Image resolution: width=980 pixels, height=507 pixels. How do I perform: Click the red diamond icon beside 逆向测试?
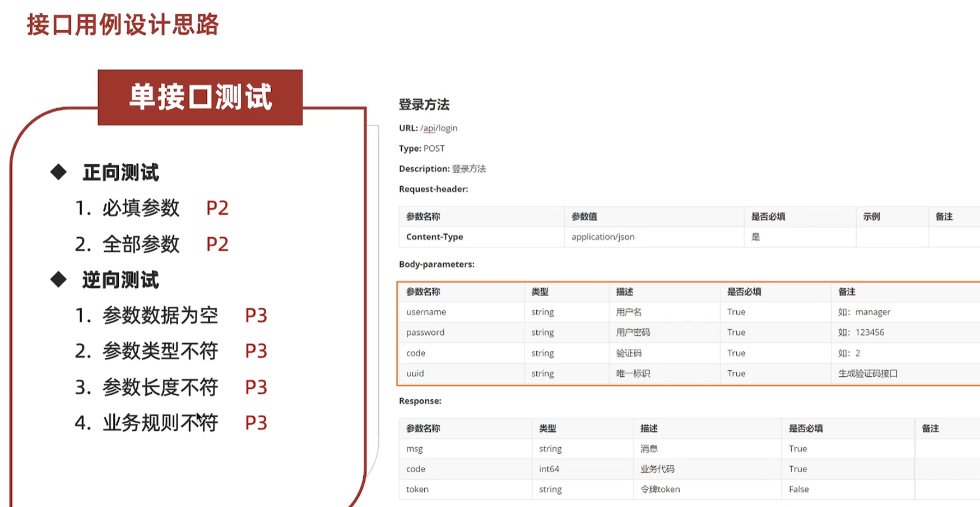(58, 279)
